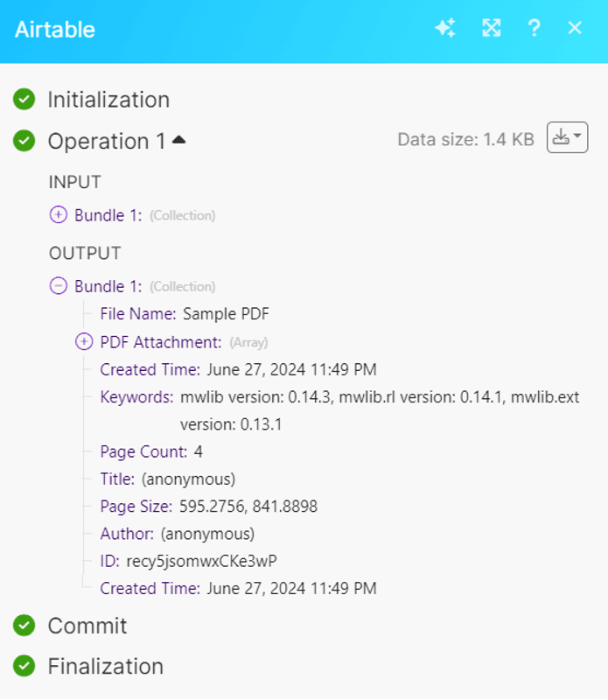608x700 pixels.
Task: Click the Page Count field label
Action: tap(143, 451)
